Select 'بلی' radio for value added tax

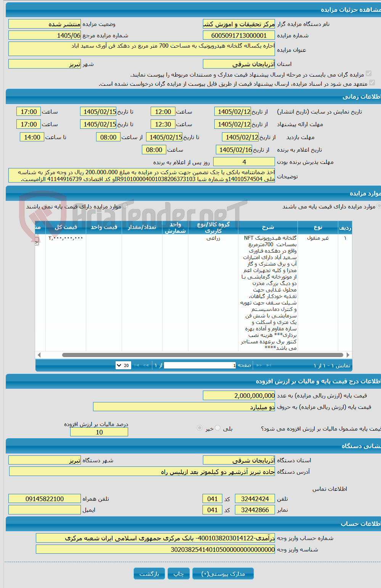217,428
